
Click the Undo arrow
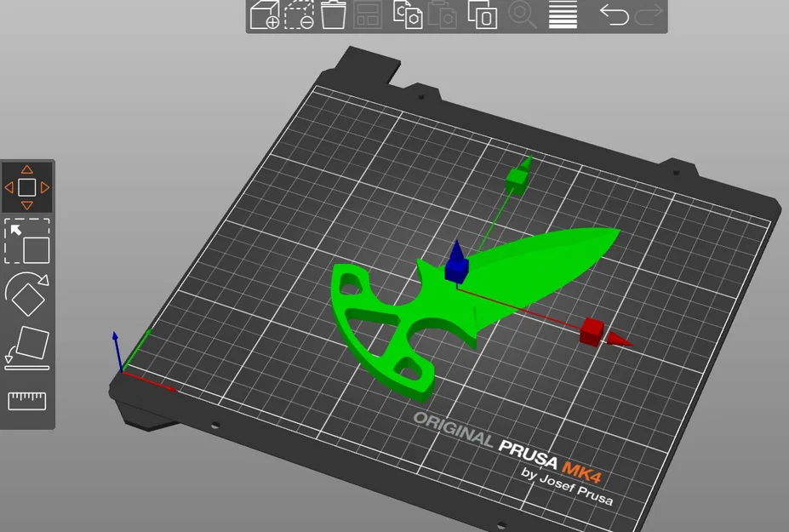coord(614,14)
